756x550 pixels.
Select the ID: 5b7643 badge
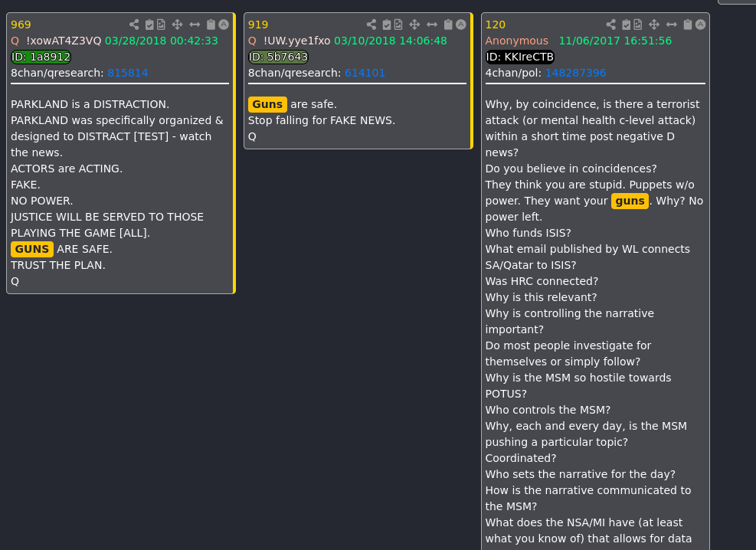point(278,57)
